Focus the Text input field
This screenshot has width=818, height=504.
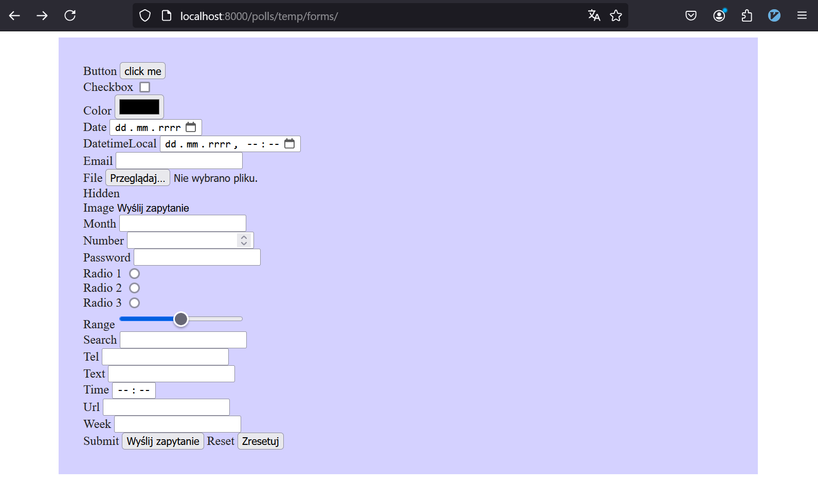pyautogui.click(x=171, y=374)
